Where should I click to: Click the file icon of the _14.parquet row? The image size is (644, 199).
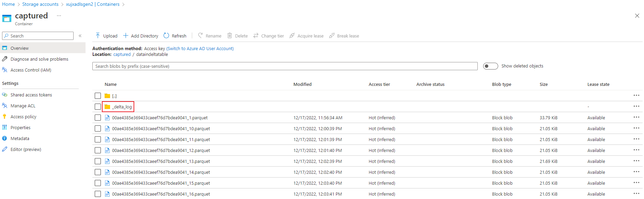(x=107, y=172)
